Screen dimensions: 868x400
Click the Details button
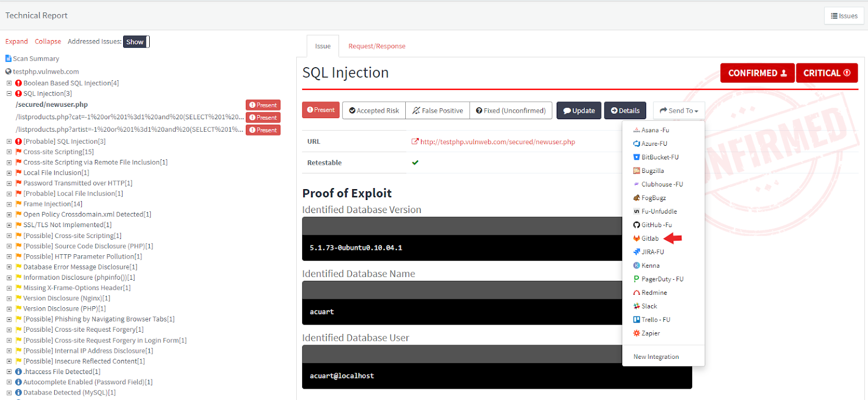tap(625, 111)
